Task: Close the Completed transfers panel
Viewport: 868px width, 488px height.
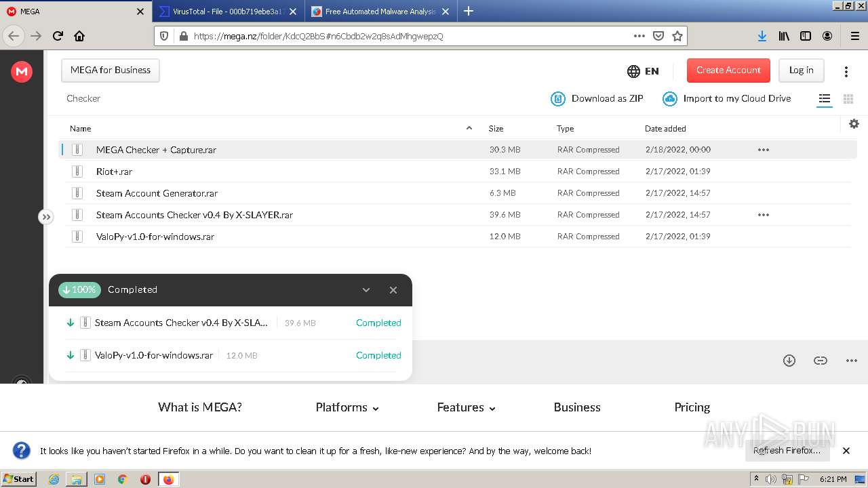Action: (393, 290)
